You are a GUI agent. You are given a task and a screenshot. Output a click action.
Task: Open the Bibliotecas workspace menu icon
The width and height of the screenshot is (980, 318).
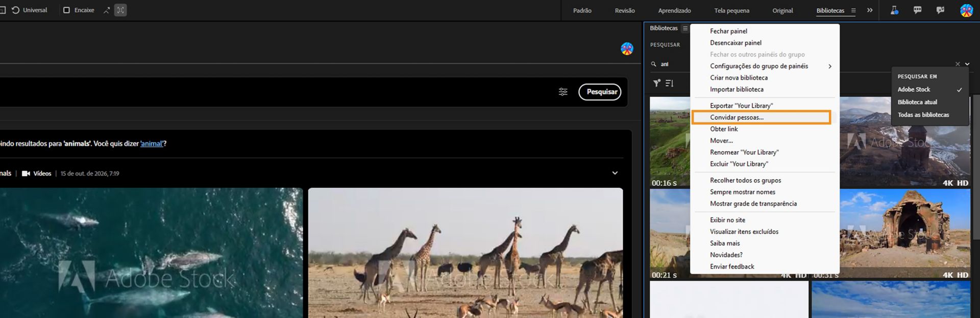point(853,10)
